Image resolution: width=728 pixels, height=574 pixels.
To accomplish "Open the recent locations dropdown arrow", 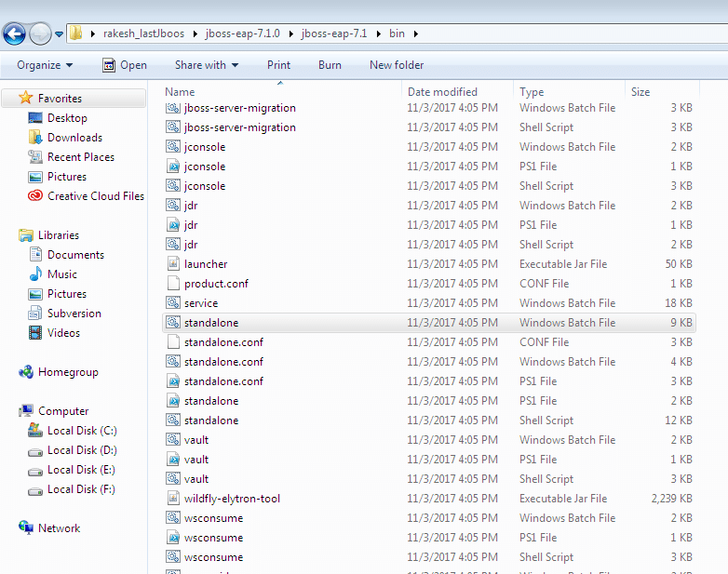I will 60,34.
